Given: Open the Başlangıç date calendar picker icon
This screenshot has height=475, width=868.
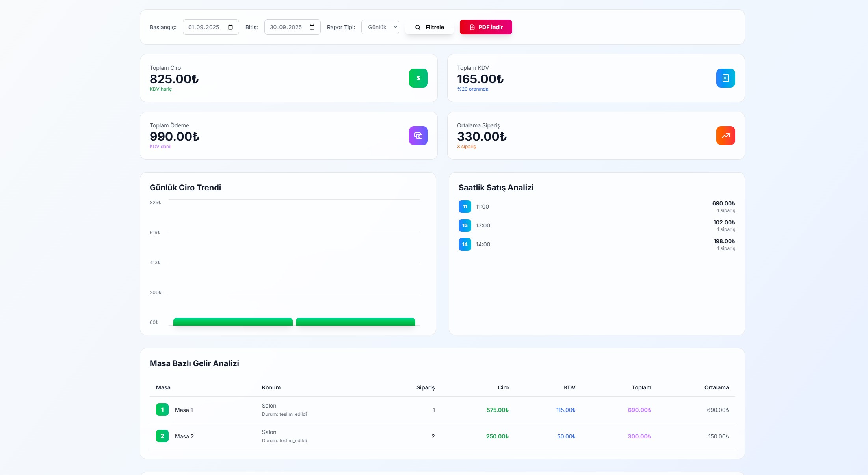Looking at the screenshot, I should click(230, 27).
